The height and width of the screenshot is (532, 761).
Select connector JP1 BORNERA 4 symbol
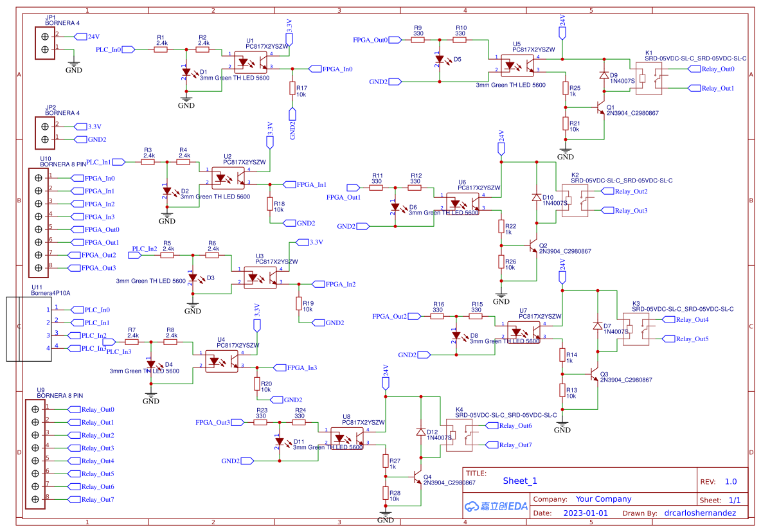[x=44, y=44]
